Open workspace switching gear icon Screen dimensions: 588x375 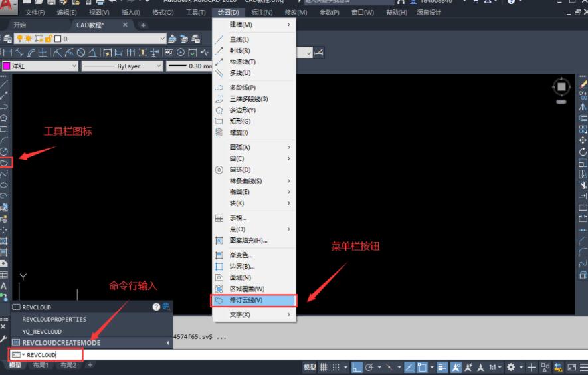coord(511,367)
